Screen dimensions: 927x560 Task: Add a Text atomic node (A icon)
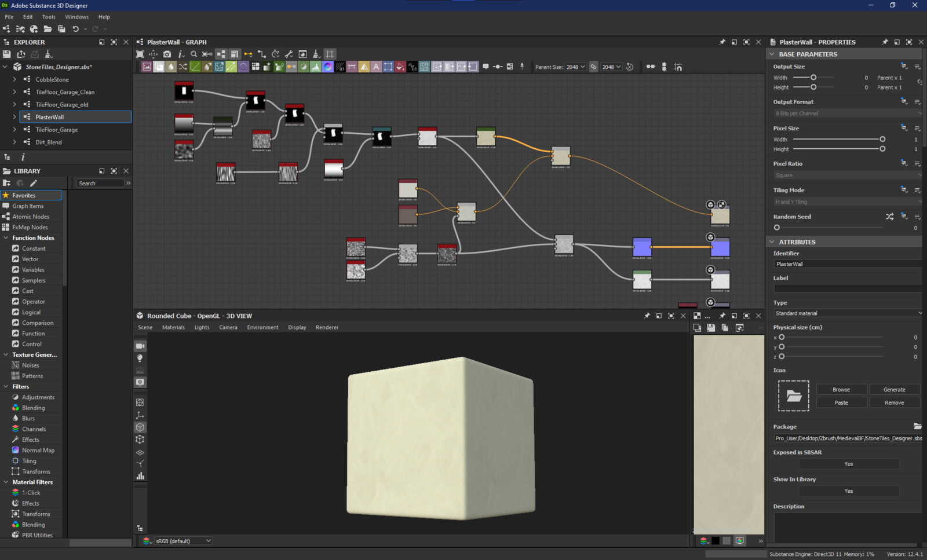point(376,67)
